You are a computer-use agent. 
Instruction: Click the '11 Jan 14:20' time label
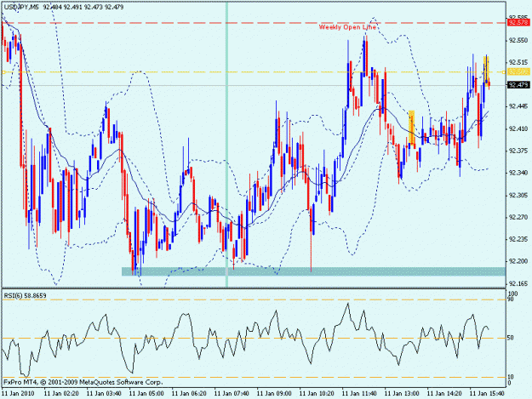(444, 394)
